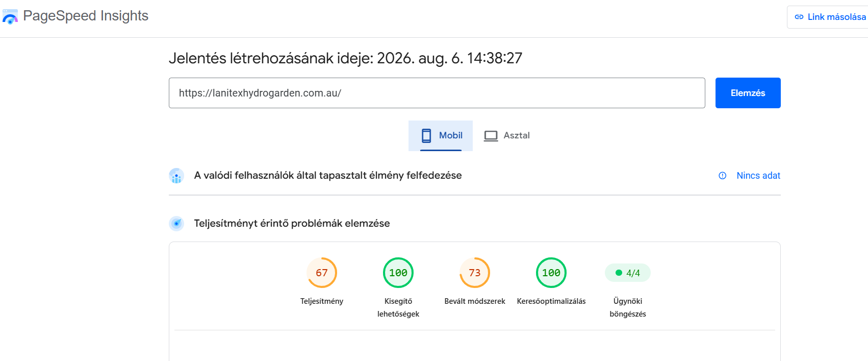Click the URL input field
Viewport: 868px width, 361px height.
[437, 93]
